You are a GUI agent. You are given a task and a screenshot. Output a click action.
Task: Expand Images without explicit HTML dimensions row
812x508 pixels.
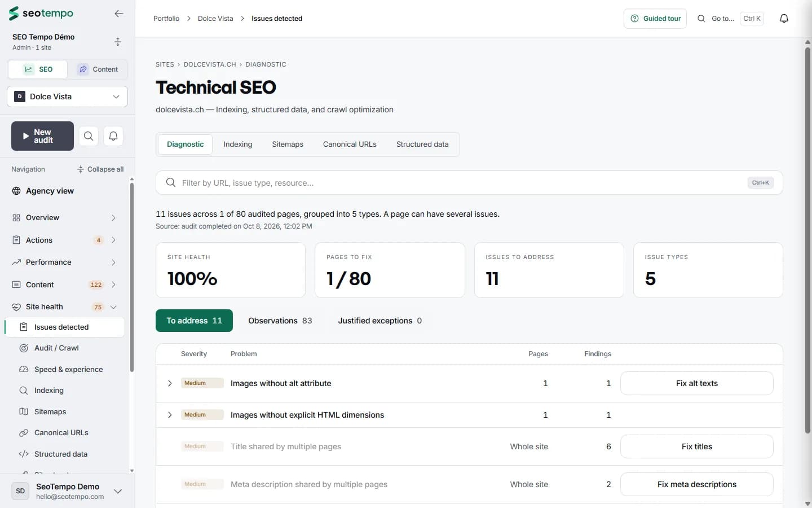(170, 415)
